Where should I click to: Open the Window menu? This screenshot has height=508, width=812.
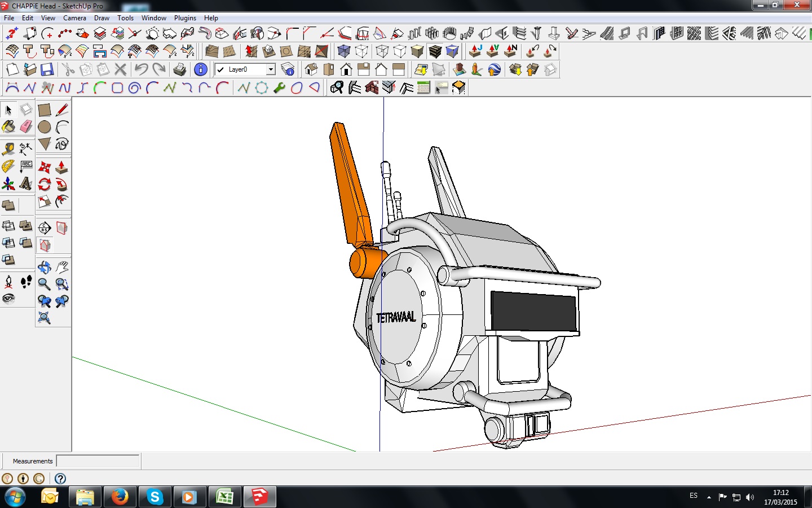click(153, 18)
